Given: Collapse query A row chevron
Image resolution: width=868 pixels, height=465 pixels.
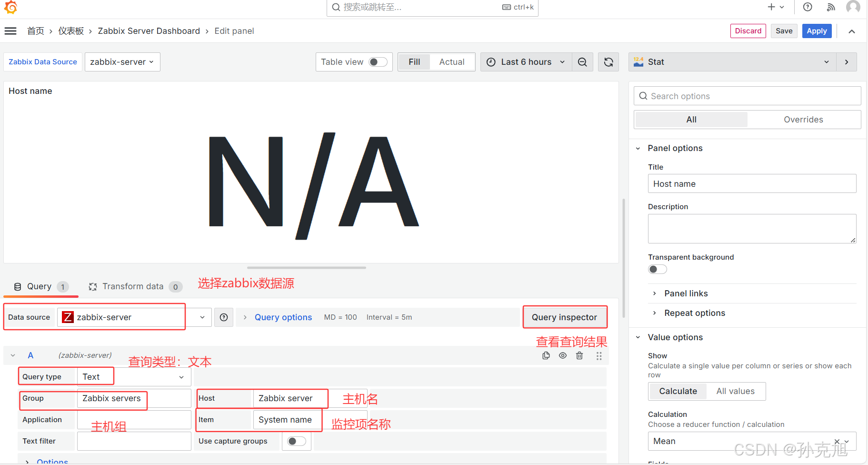Looking at the screenshot, I should (x=13, y=355).
